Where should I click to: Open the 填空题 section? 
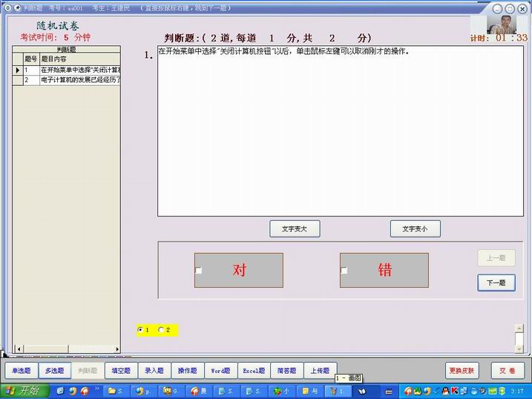click(x=121, y=371)
